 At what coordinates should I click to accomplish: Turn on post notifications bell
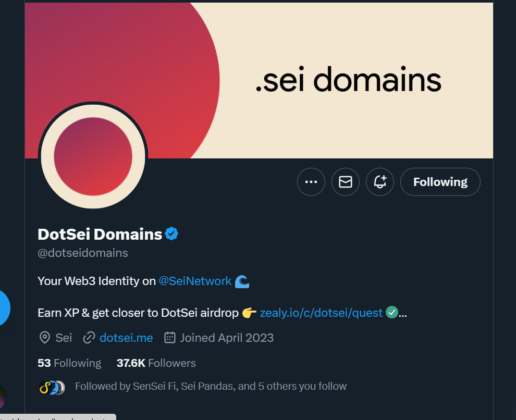(380, 182)
